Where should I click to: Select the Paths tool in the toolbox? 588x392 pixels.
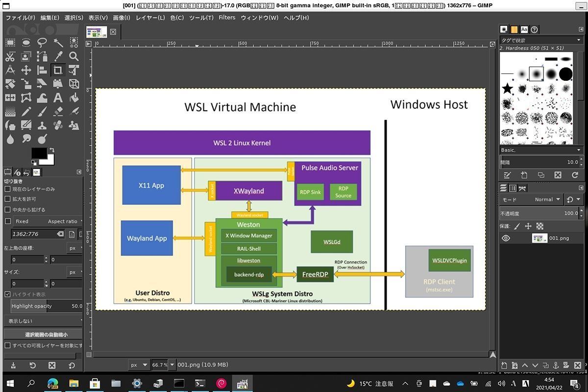(42, 56)
